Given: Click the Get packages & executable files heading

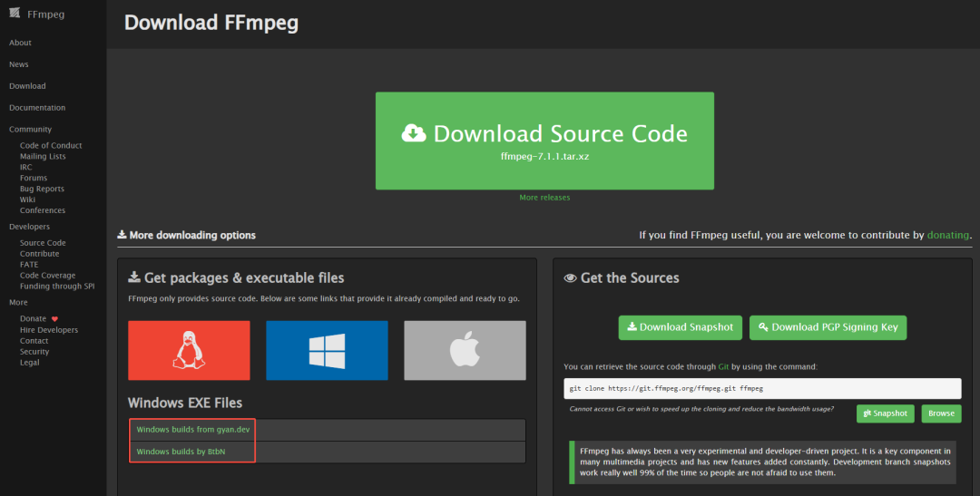Looking at the screenshot, I should pos(236,278).
